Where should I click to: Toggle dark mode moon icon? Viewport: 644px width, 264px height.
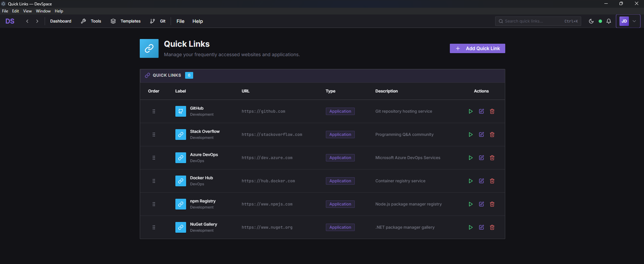[591, 21]
